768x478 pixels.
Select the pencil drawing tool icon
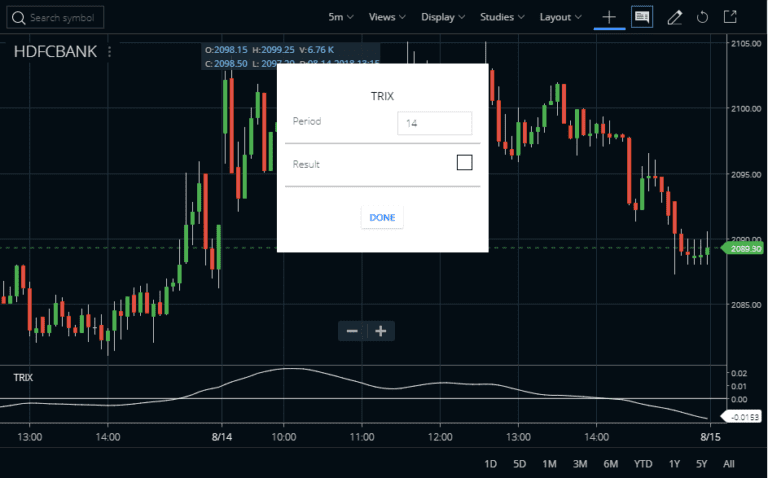tap(674, 17)
